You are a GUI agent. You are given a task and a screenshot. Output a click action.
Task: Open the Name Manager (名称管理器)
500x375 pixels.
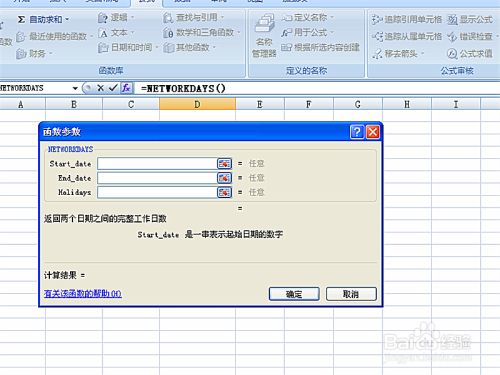(264, 36)
